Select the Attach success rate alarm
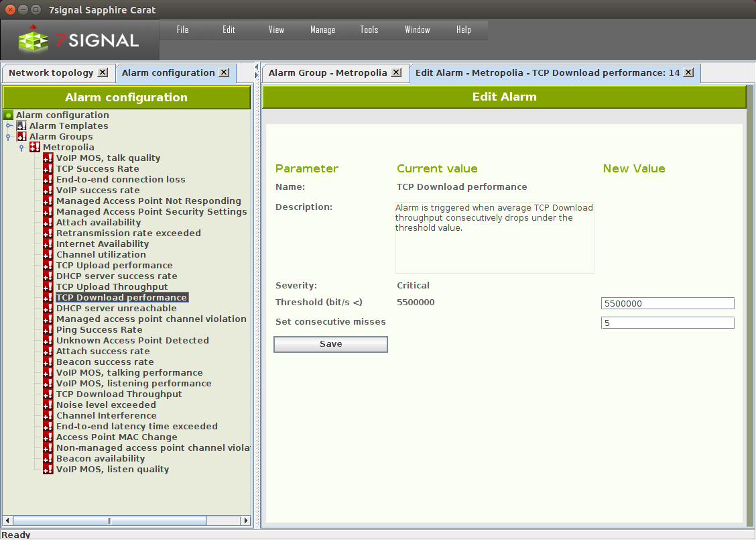The image size is (756, 540). point(103,352)
